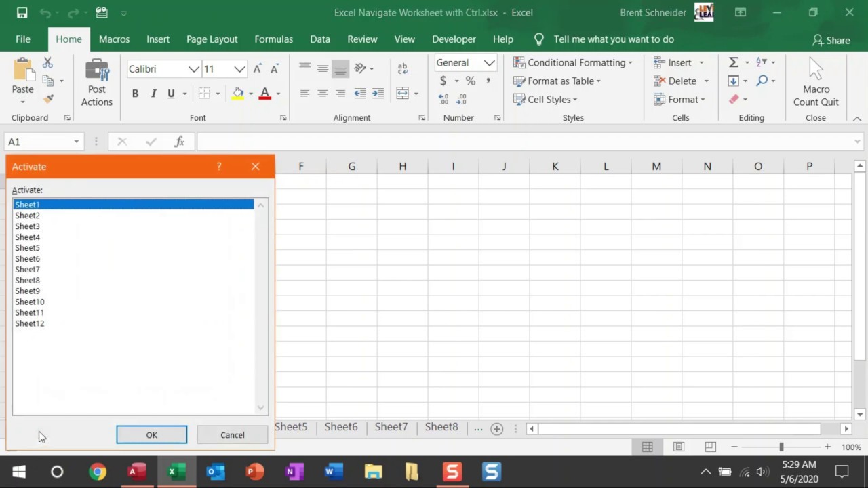Screen dimensions: 868x488
Task: Add a new sheet with plus icon
Action: coord(497,428)
